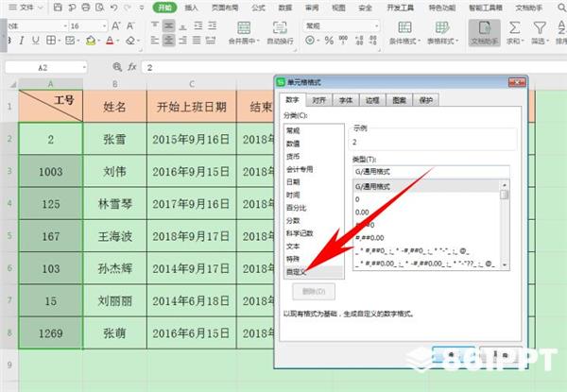Open the 对齐 tab in format dialog
Screen dimensions: 567x392
tap(319, 100)
